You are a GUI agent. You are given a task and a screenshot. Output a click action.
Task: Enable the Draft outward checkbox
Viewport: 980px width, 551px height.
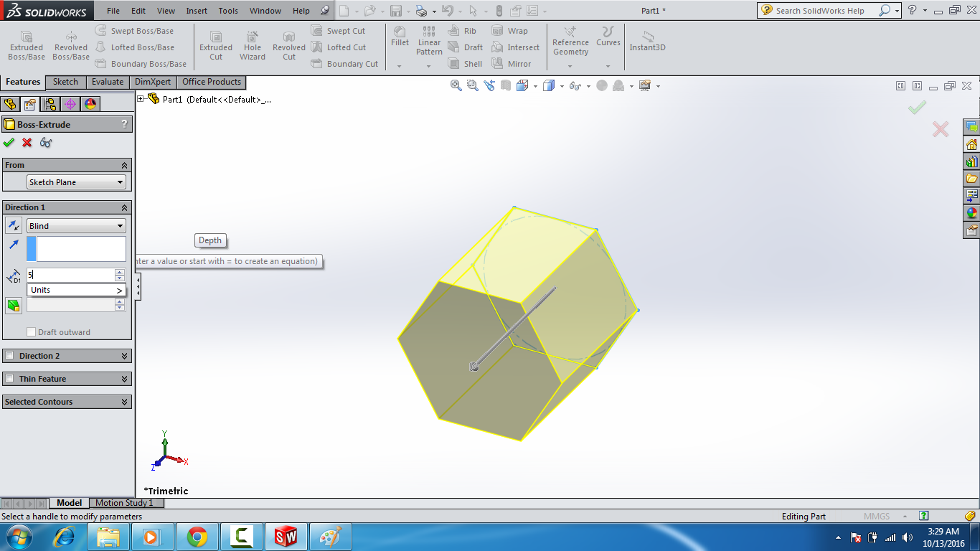[31, 331]
